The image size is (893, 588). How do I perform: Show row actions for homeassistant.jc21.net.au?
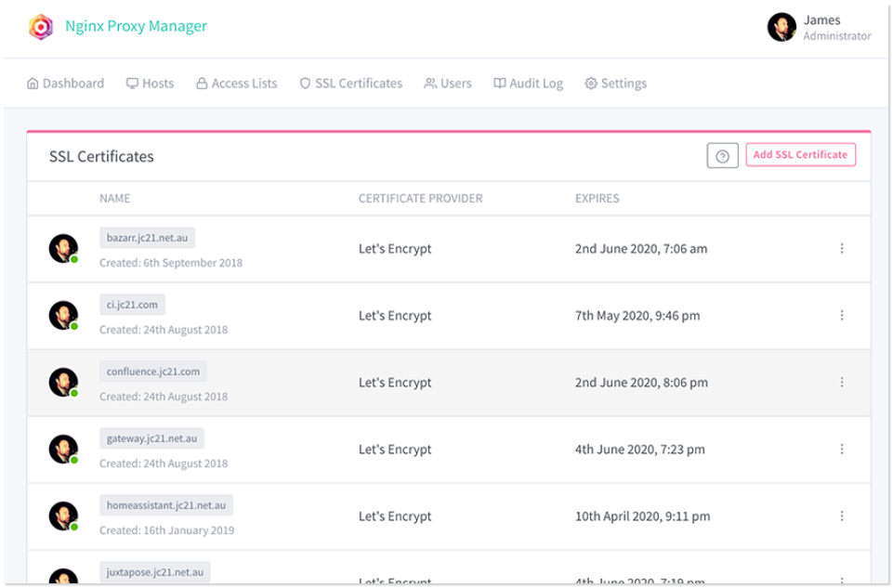tap(842, 516)
